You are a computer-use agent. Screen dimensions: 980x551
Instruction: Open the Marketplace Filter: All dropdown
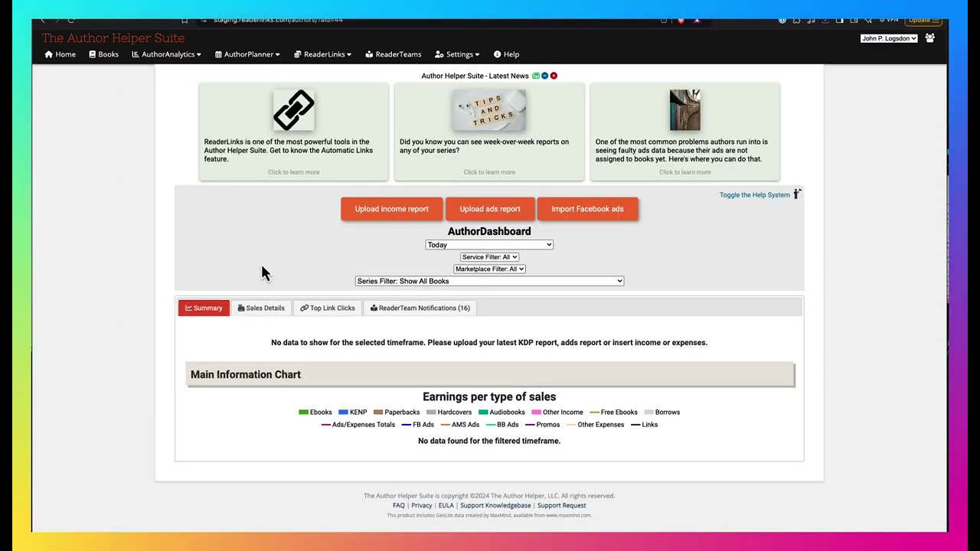point(489,269)
